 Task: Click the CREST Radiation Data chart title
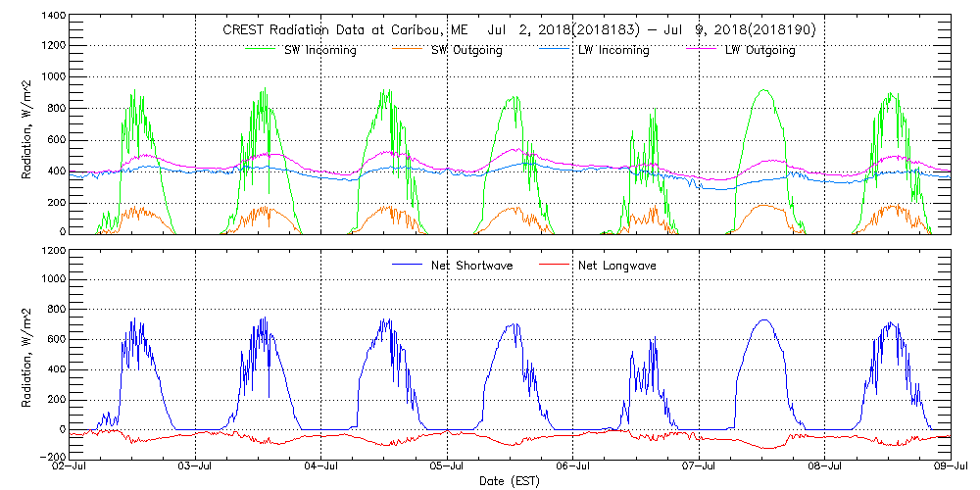coord(518,29)
